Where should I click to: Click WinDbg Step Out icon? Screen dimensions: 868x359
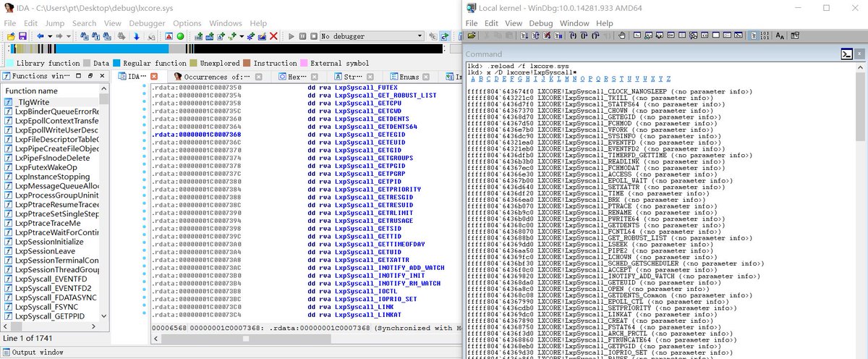point(596,35)
